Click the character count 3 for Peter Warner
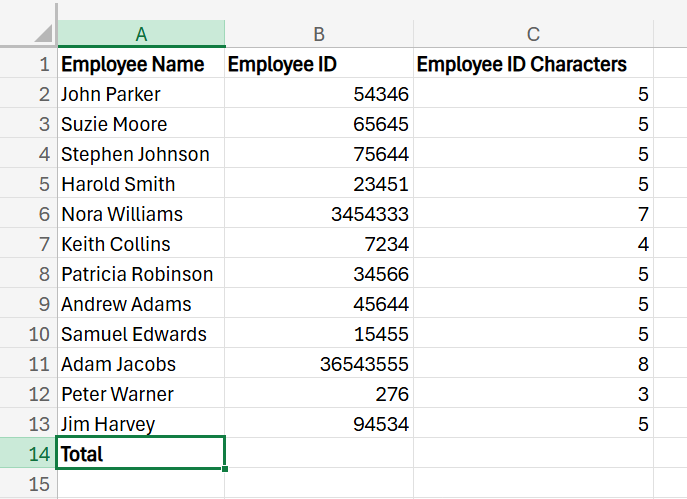Viewport: 687px width, 499px height. pos(533,394)
